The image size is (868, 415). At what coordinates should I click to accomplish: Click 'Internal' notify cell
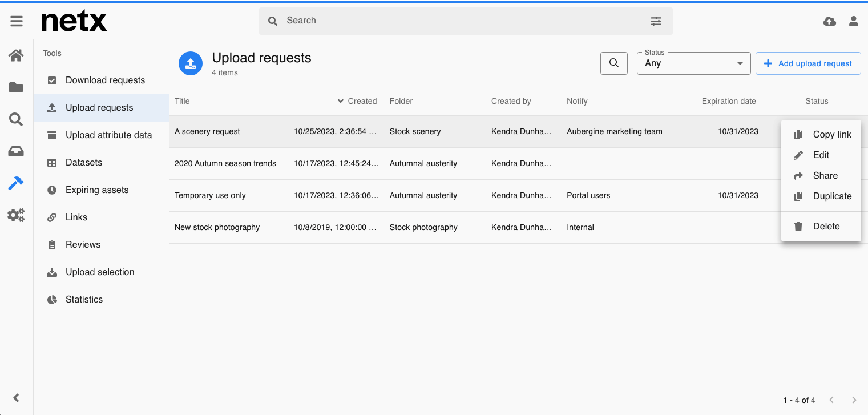[580, 227]
